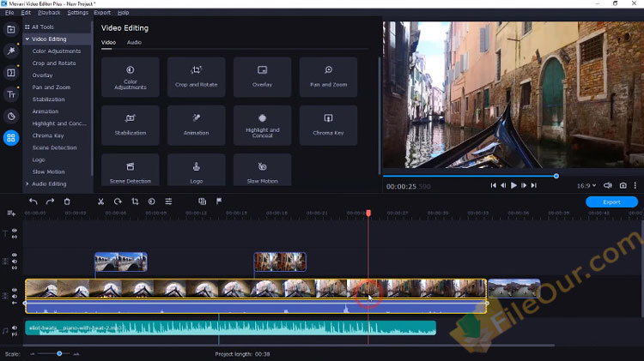
Task: Open the Overlay tool tile
Action: [263, 77]
